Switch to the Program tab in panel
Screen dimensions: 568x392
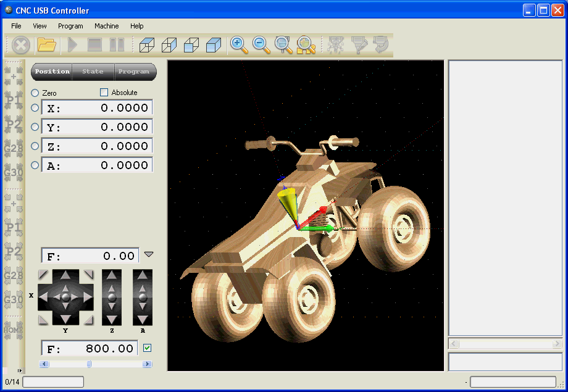tap(134, 72)
